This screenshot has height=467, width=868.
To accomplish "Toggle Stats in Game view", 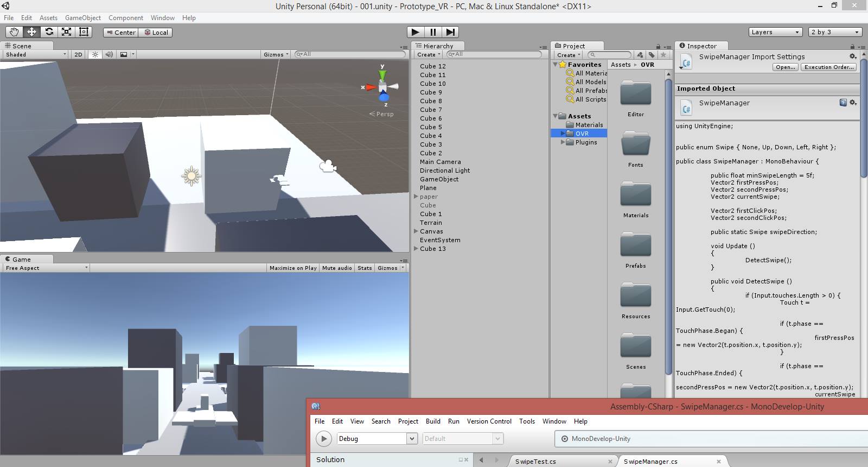I will 365,268.
